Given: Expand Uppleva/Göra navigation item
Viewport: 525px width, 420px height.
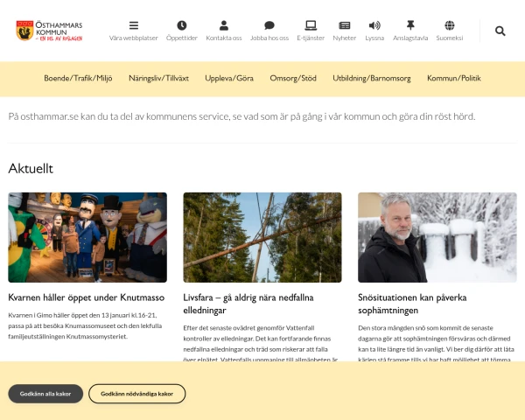Looking at the screenshot, I should 229,79.
